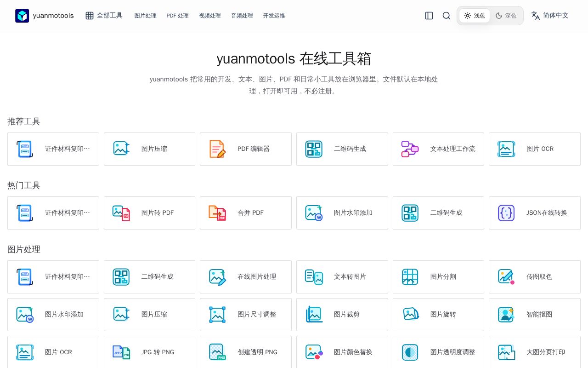The height and width of the screenshot is (368, 588).
Task: Click the 热门工具 section heading
Action: [24, 186]
